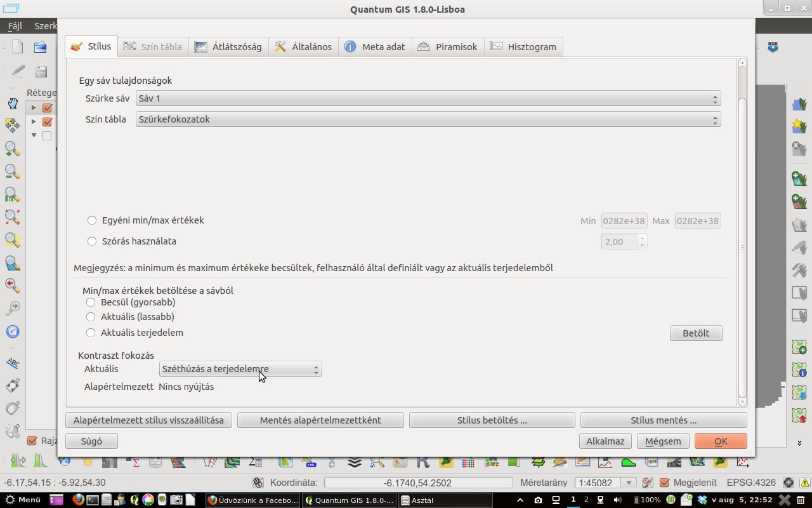812x508 pixels.
Task: Click the dialog vertical scrollbar
Action: tap(742, 232)
